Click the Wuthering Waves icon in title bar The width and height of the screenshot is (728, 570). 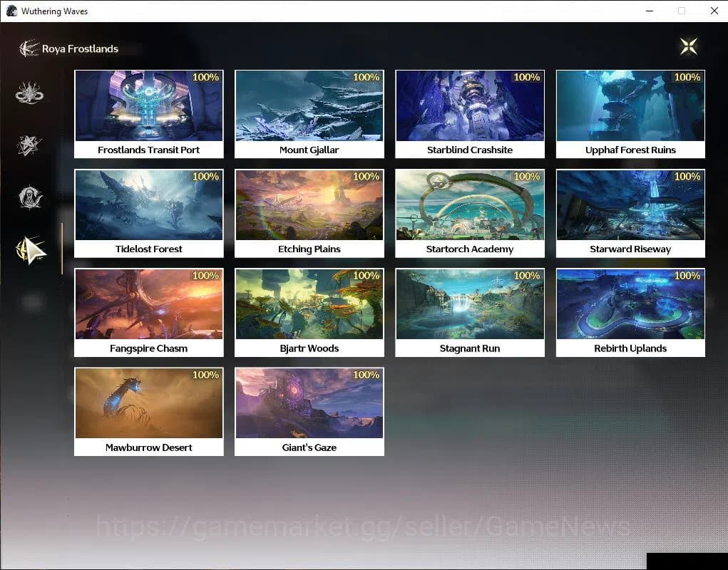point(11,11)
